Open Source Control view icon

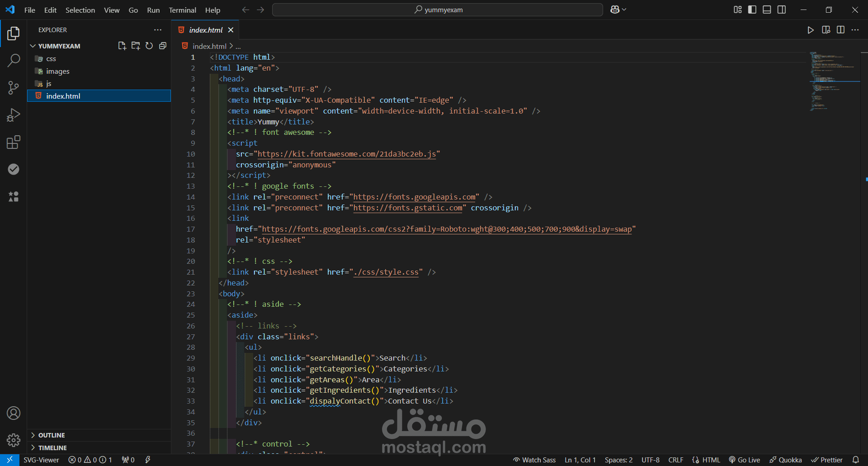coord(14,88)
